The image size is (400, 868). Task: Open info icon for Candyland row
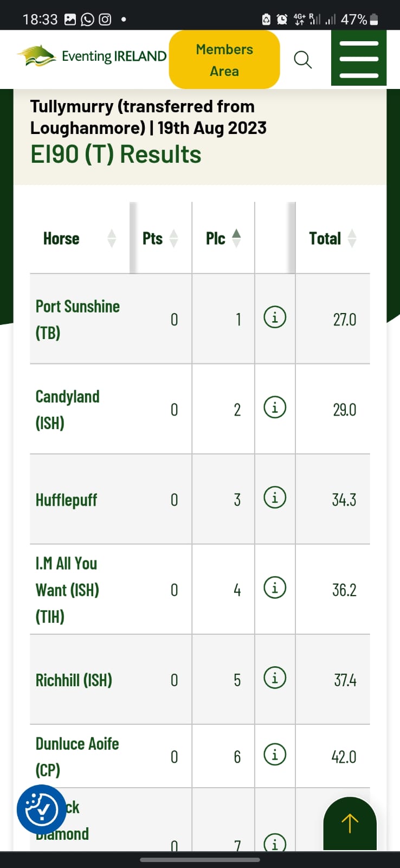pos(275,407)
